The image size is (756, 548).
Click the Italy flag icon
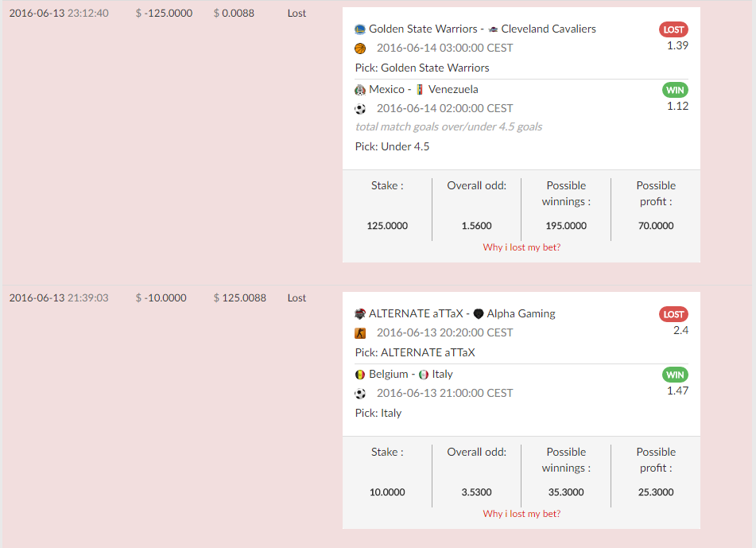tap(424, 375)
